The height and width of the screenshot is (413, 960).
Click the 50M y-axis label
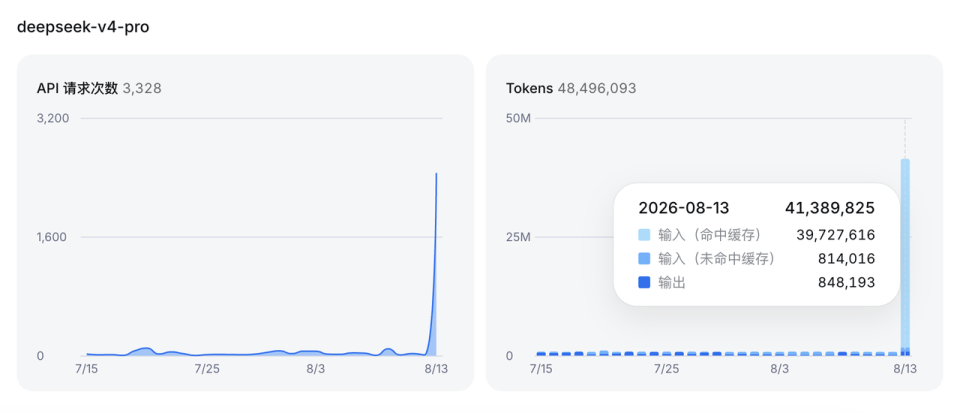tap(517, 118)
